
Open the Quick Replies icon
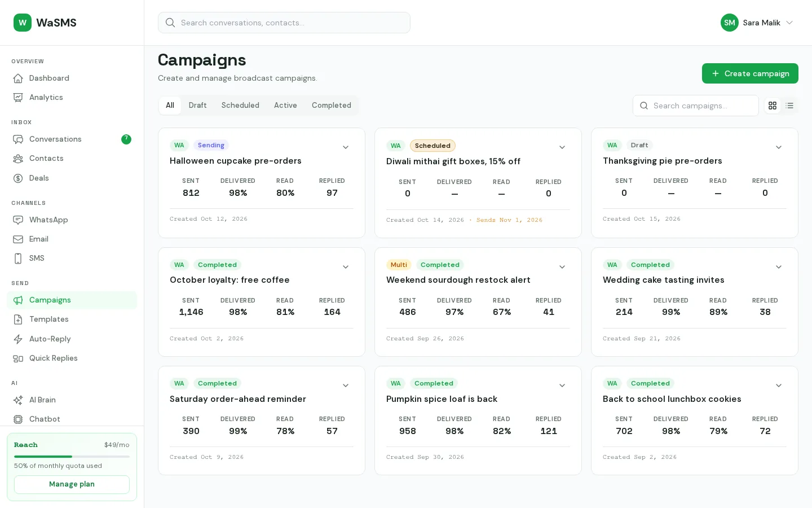click(18, 358)
